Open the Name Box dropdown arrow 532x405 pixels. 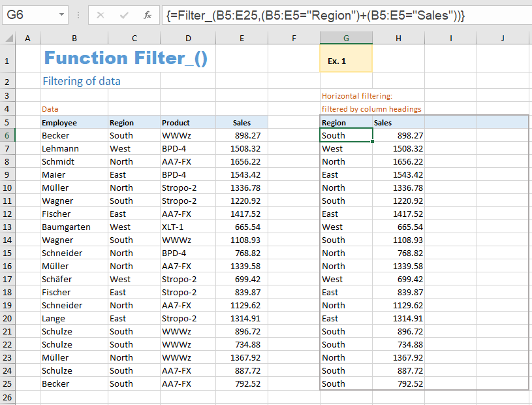[62, 14]
